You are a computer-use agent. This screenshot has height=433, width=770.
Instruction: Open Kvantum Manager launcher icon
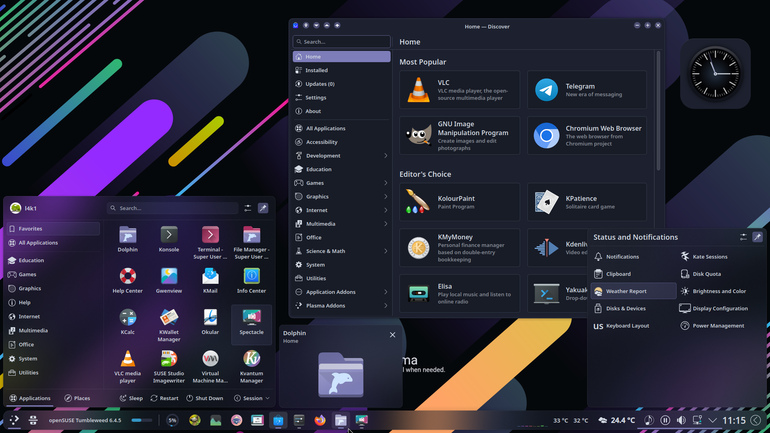coord(251,366)
